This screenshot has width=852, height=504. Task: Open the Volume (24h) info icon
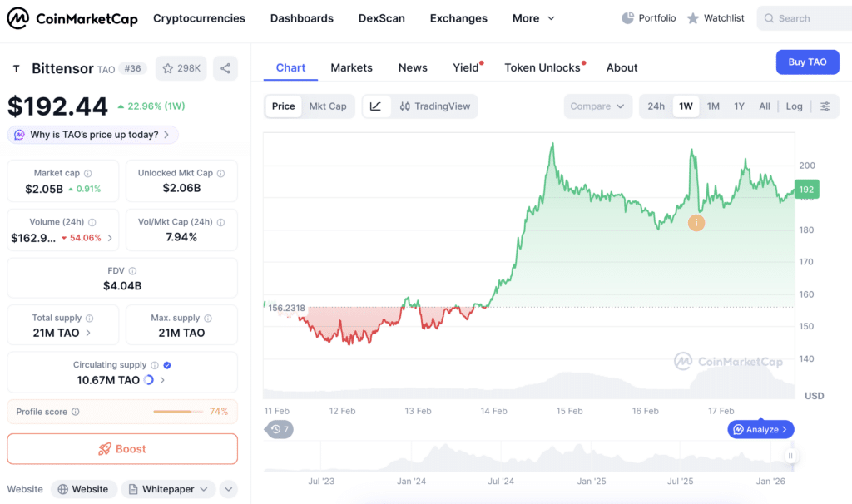pos(92,222)
